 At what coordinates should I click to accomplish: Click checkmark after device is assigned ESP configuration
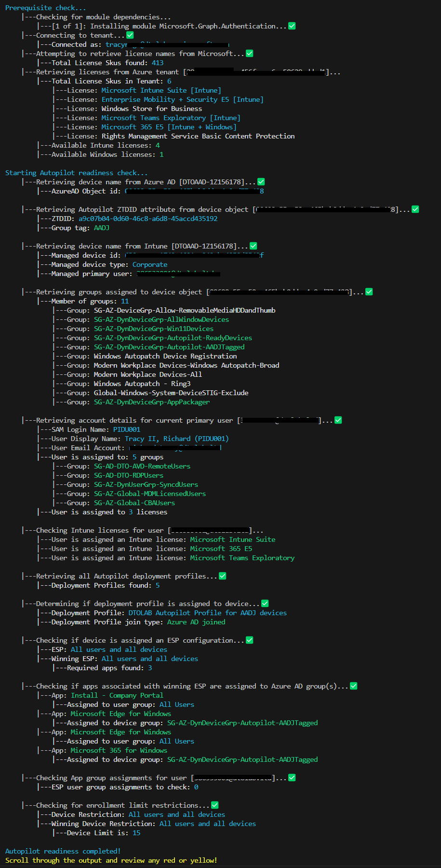(250, 640)
